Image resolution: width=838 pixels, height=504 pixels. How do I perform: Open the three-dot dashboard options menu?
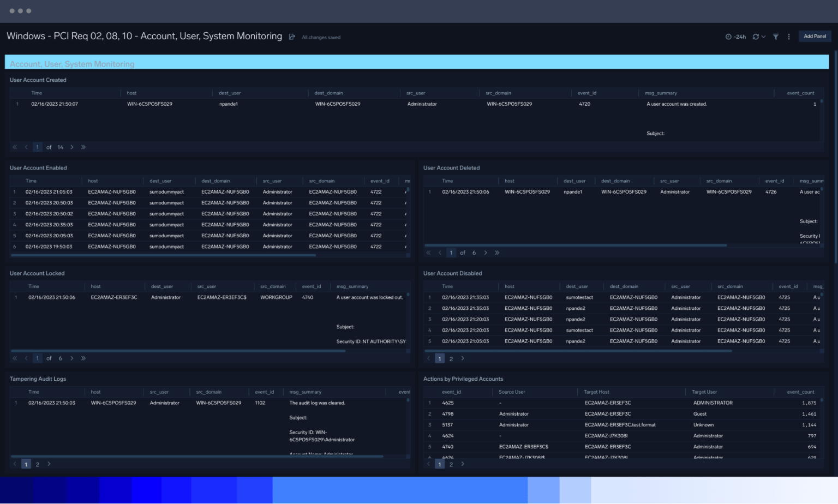789,37
